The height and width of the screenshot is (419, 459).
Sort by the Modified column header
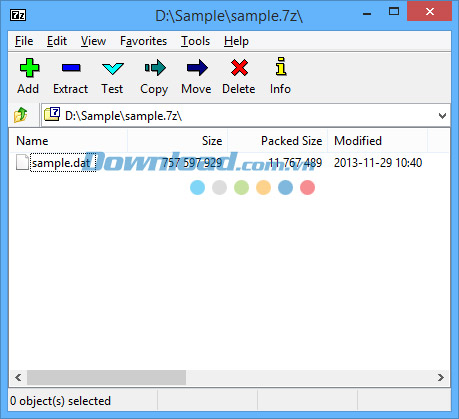click(x=378, y=141)
